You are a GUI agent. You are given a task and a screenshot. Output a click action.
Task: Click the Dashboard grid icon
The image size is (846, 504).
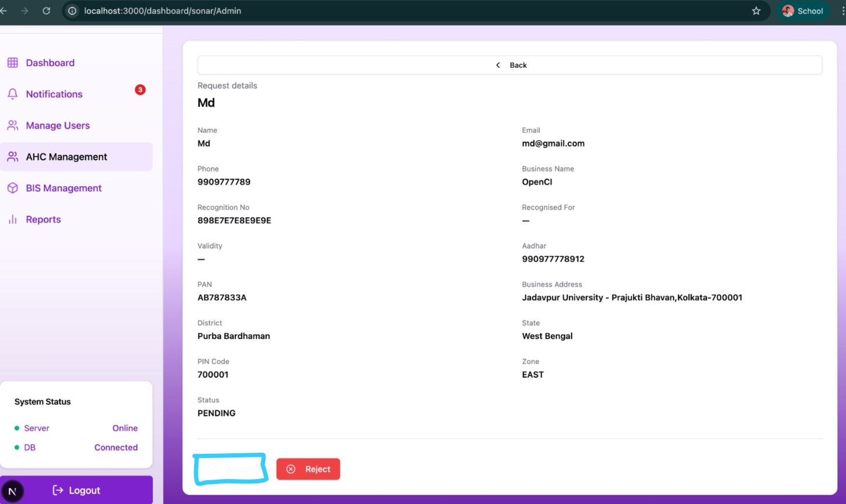click(12, 63)
